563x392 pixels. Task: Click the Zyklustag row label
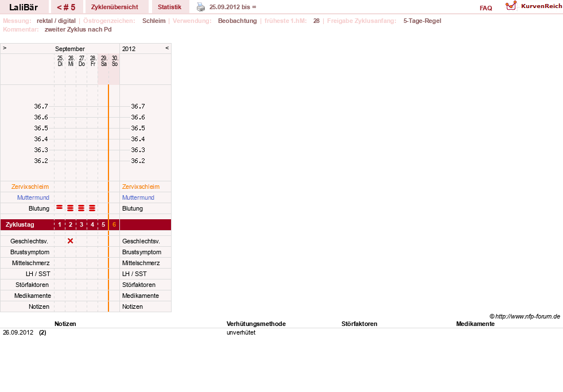[x=20, y=225]
